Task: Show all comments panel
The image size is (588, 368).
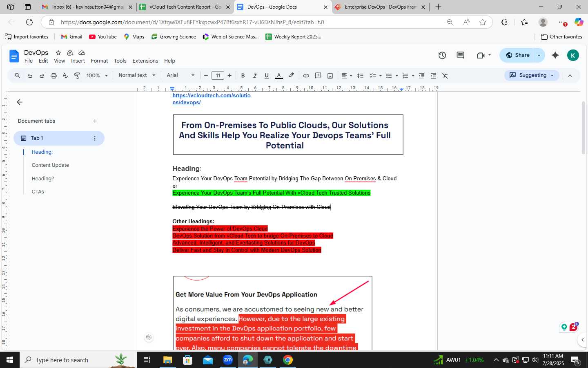Action: (x=460, y=55)
